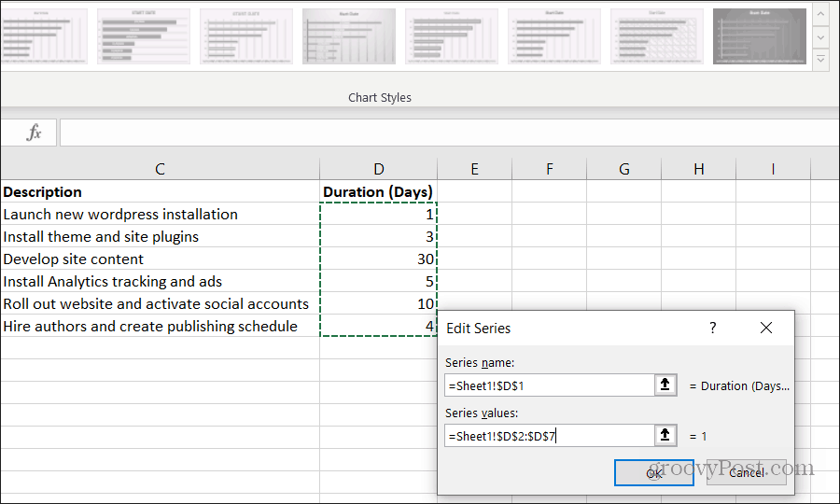Viewport: 840px width, 504px height.
Task: Select column F header
Action: [x=550, y=169]
